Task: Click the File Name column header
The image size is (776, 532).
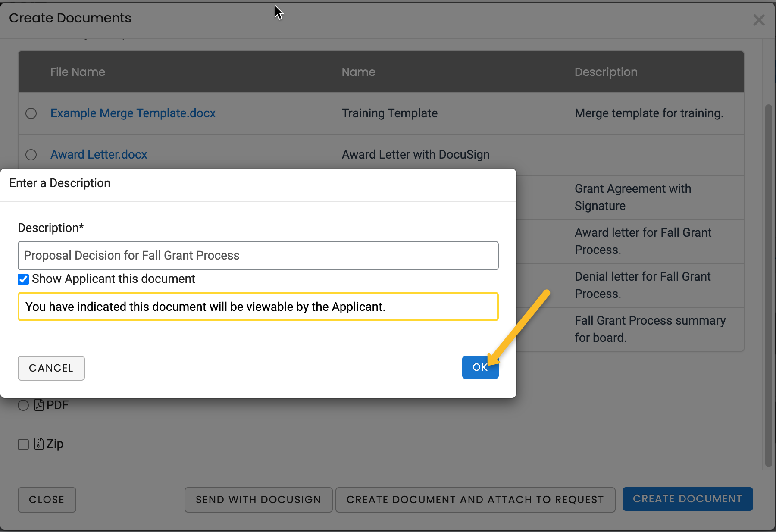Action: (78, 72)
